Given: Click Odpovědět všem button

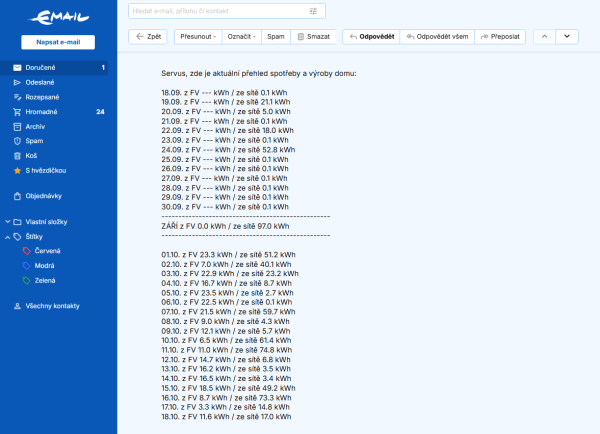Looking at the screenshot, I should (x=437, y=37).
